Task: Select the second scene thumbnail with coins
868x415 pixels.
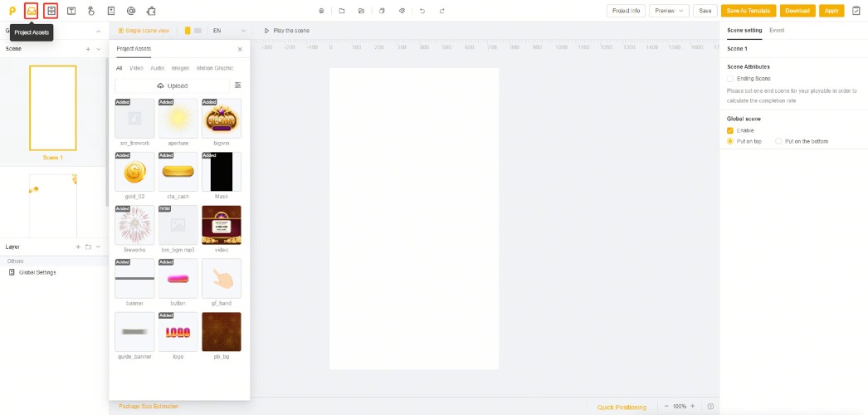Action: point(53,206)
